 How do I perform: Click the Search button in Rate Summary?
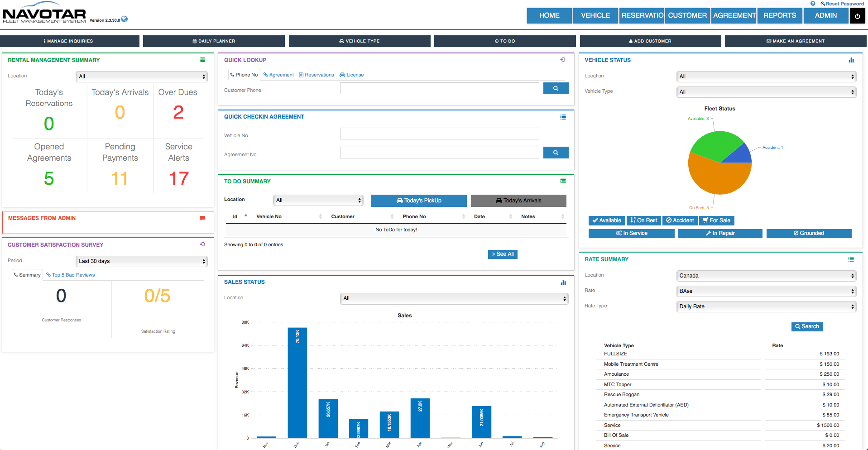806,326
